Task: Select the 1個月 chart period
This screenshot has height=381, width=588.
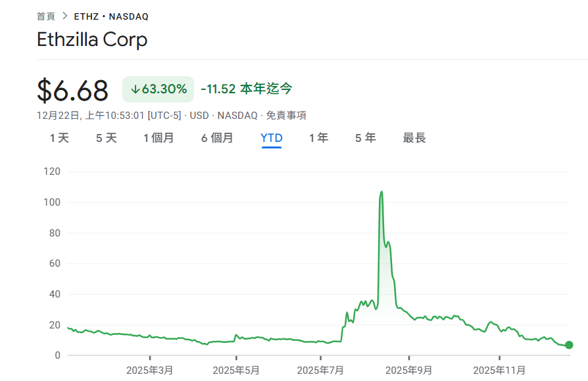Action: click(159, 138)
